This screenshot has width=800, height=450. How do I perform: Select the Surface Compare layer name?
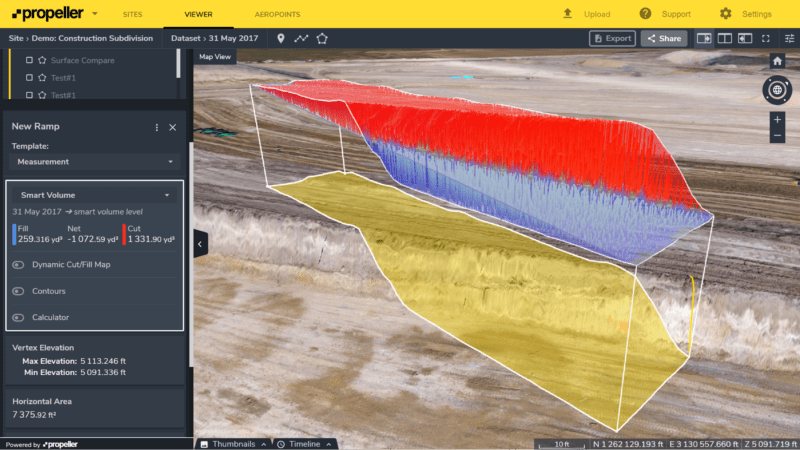pyautogui.click(x=83, y=60)
